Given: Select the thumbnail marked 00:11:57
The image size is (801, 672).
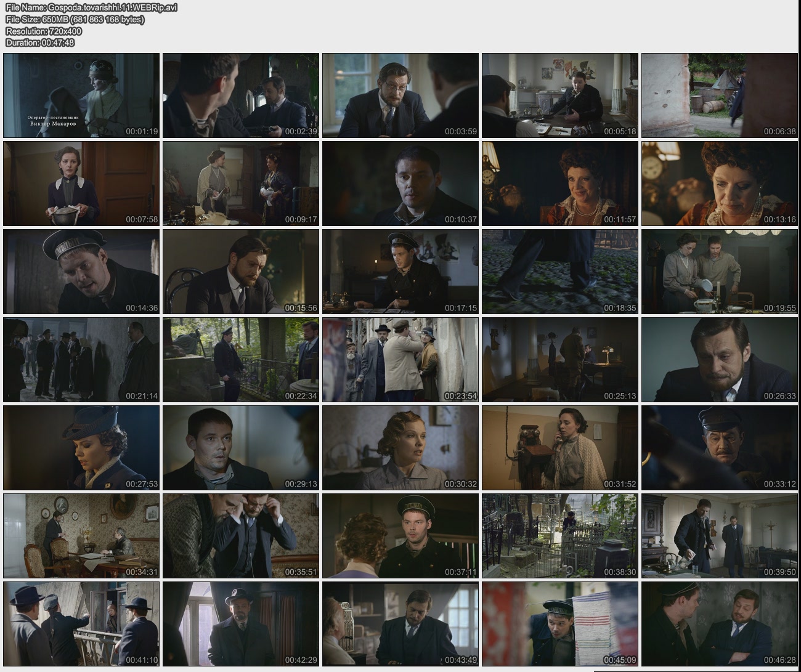Looking at the screenshot, I should point(560,184).
